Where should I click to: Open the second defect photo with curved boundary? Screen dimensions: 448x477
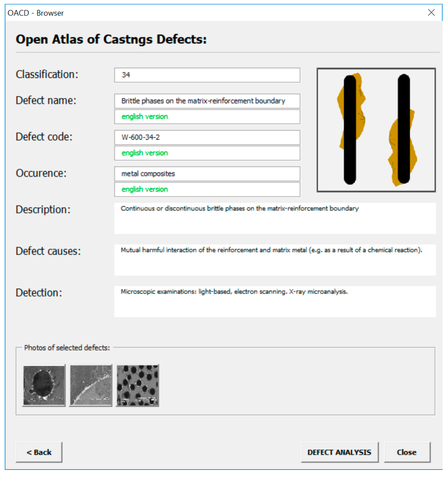pyautogui.click(x=91, y=385)
